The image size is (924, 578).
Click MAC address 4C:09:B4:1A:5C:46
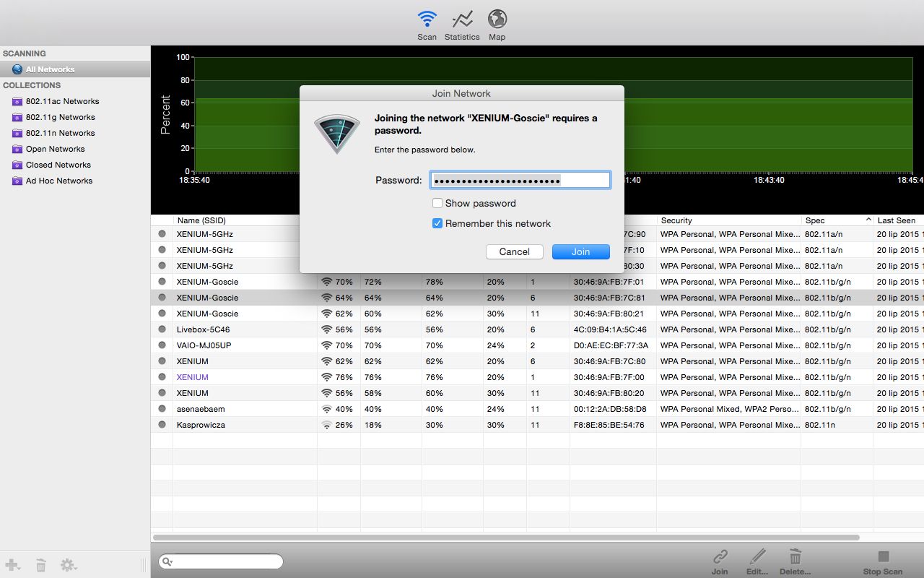[610, 329]
